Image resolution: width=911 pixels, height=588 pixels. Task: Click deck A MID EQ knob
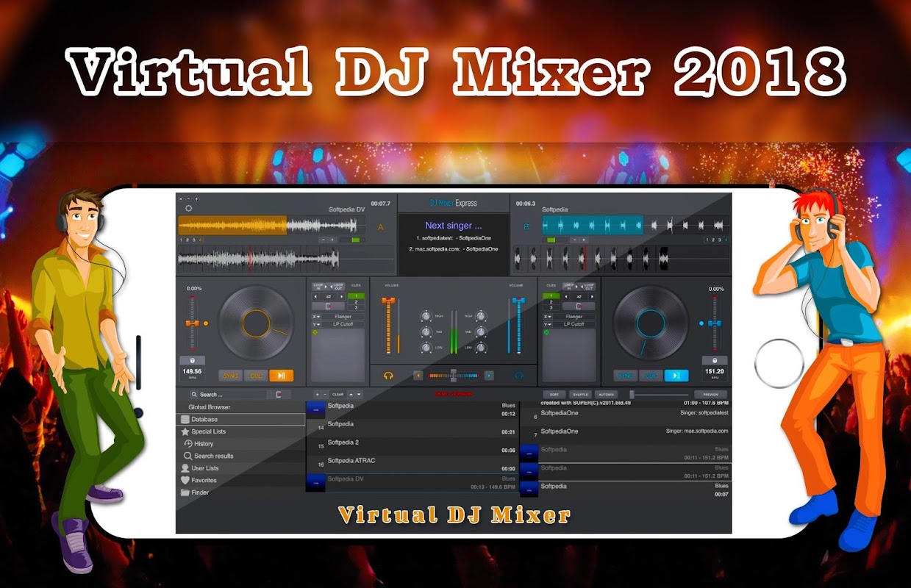point(426,332)
